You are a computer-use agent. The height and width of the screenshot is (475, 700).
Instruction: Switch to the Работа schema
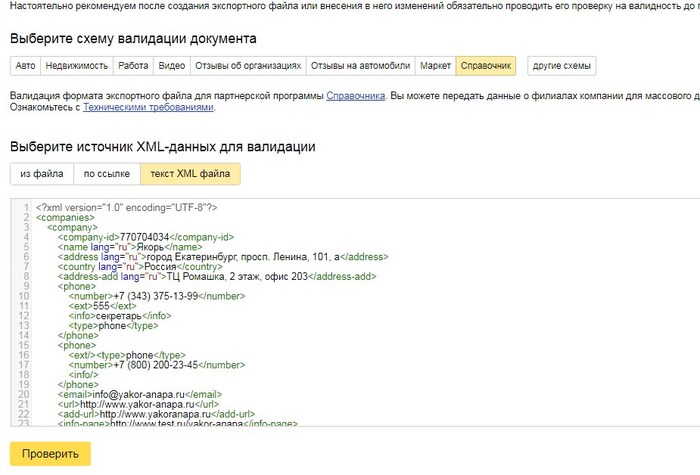pyautogui.click(x=132, y=66)
